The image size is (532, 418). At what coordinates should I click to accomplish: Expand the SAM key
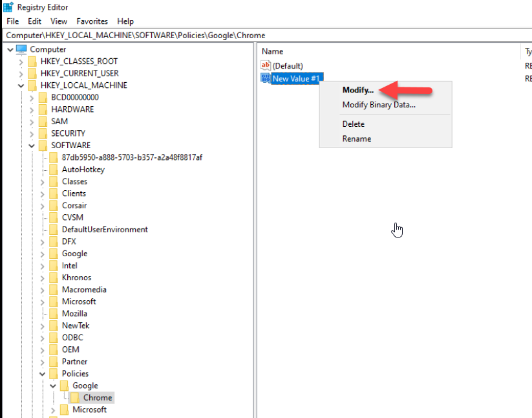(32, 122)
